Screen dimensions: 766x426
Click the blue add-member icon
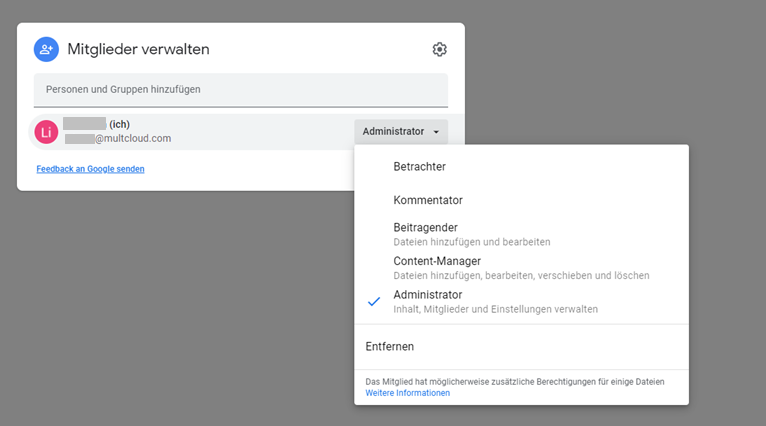pyautogui.click(x=46, y=49)
